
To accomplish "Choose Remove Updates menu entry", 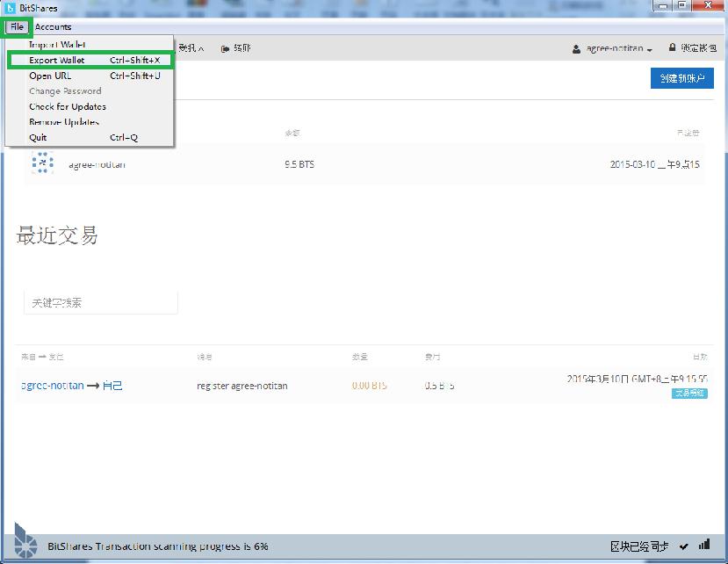I will [90, 122].
